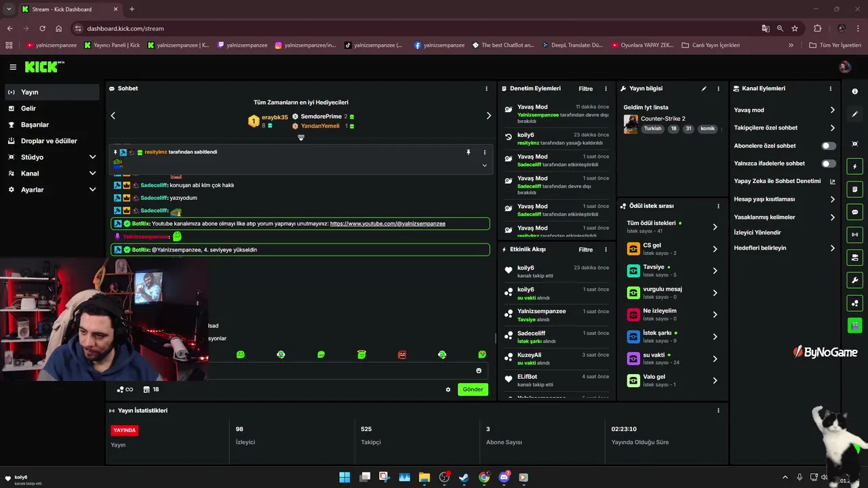Open Yayıncı Paneli | Kick bookmark
This screenshot has height=488, width=868.
[112, 45]
